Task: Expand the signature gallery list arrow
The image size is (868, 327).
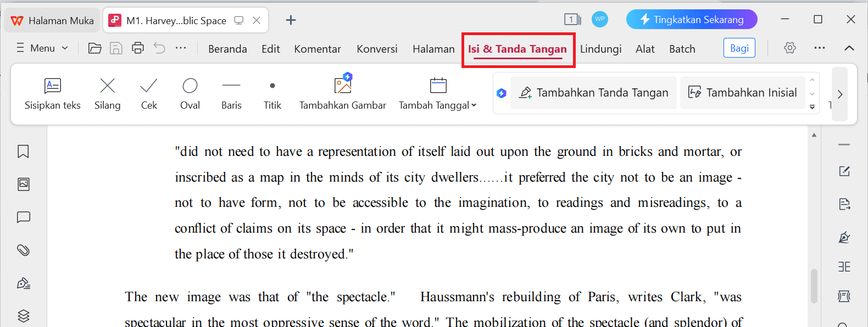Action: pos(813,107)
